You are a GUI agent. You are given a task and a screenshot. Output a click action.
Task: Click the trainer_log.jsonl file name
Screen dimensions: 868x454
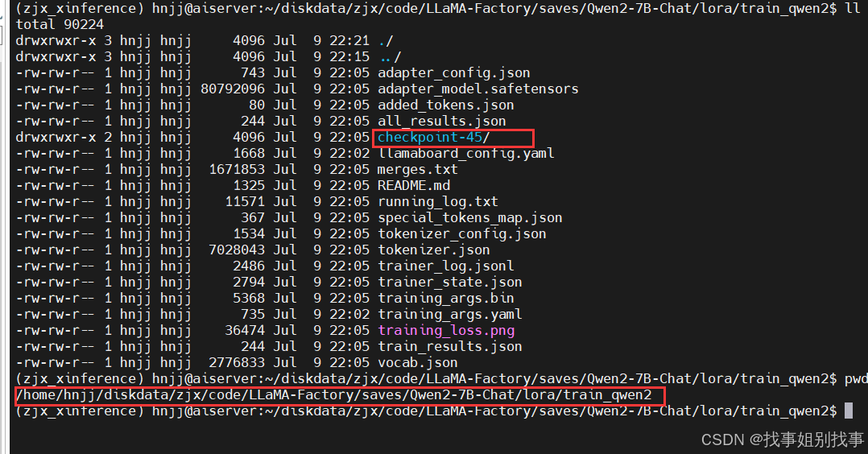[x=446, y=266]
